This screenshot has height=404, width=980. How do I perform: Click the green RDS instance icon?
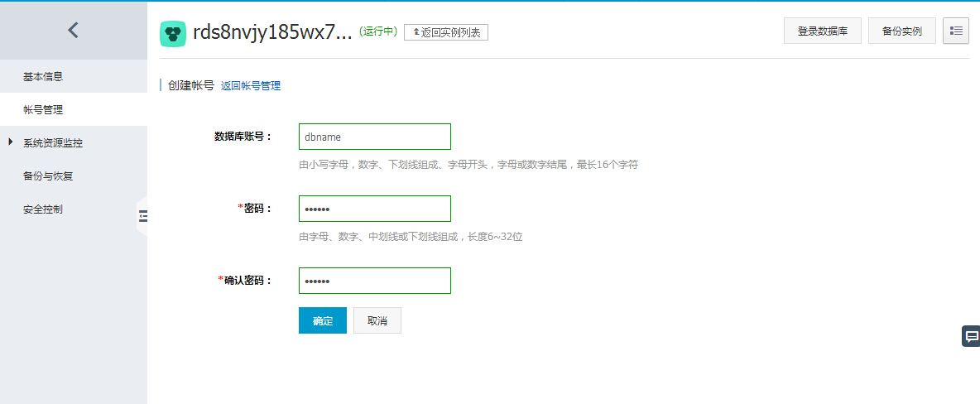[173, 33]
